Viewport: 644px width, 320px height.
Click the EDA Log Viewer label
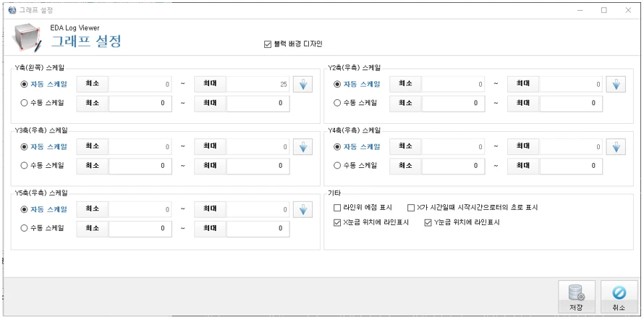coord(75,28)
